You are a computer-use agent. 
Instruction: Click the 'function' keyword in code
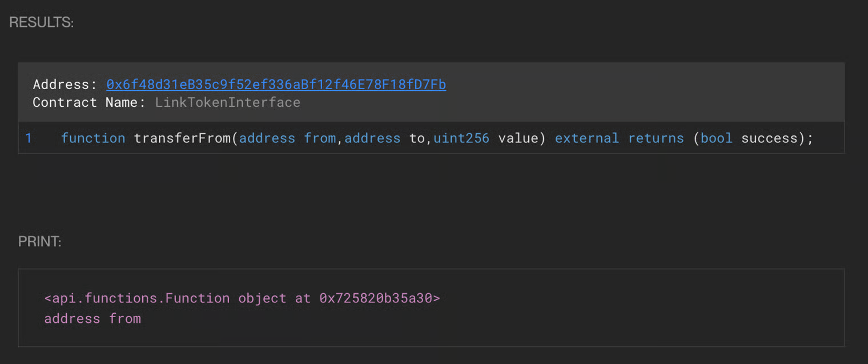[93, 138]
